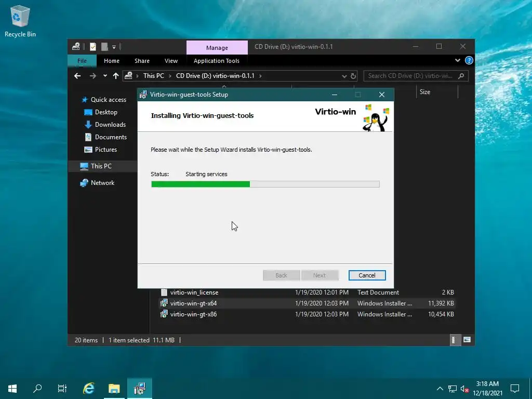Click CD Drive (D:) breadcrumb in address bar
Viewport: 532px width, 399px height.
pyautogui.click(x=215, y=76)
